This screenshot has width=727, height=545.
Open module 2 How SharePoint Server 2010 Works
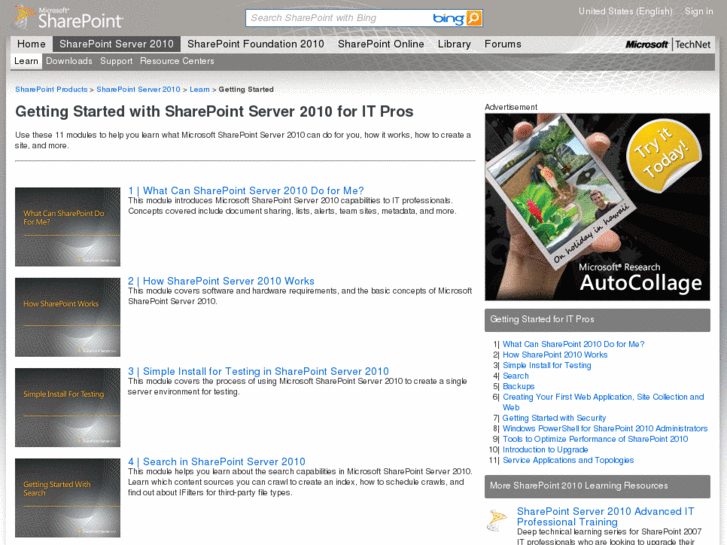[221, 281]
